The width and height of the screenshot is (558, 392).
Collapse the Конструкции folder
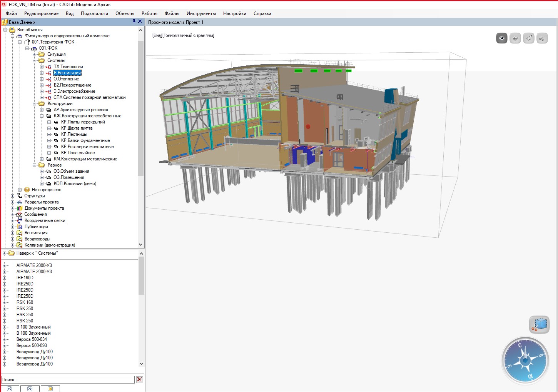(35, 103)
